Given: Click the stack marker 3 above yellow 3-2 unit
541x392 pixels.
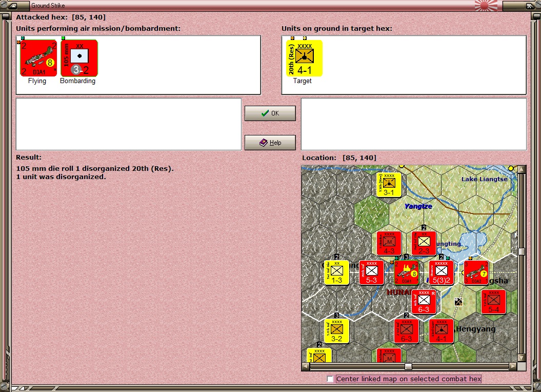Looking at the screenshot, I should tap(337, 316).
